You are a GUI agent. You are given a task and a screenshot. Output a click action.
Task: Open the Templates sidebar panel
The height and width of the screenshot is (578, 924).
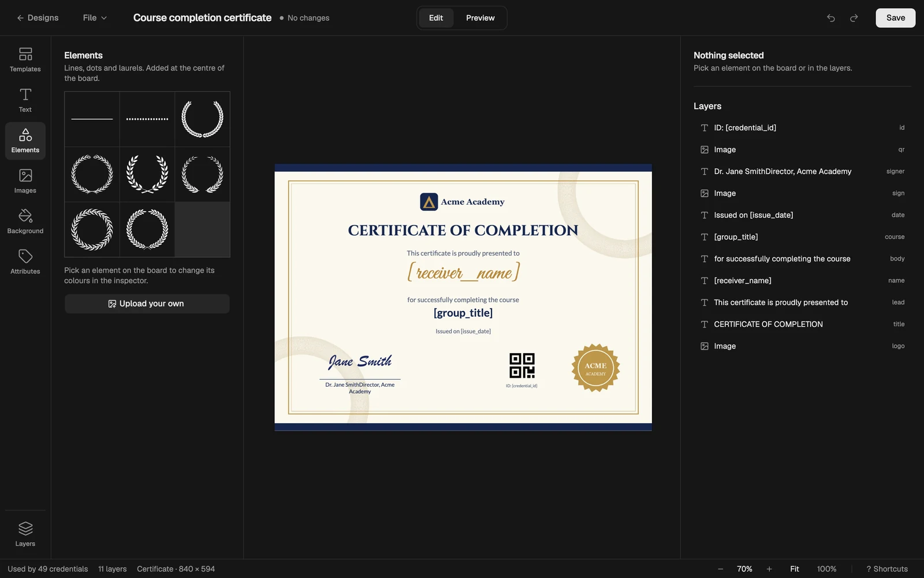coord(25,60)
